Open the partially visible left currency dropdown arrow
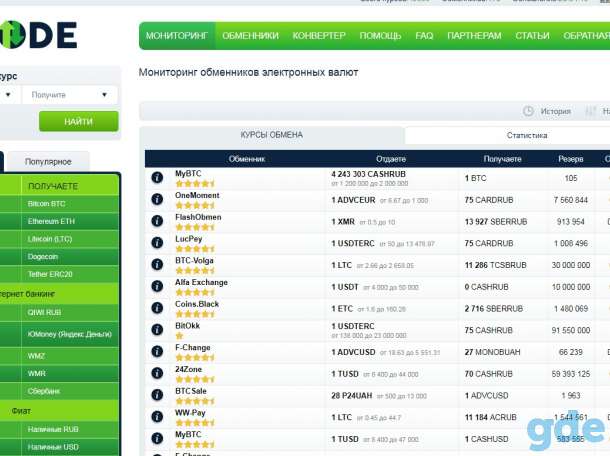 point(8,95)
